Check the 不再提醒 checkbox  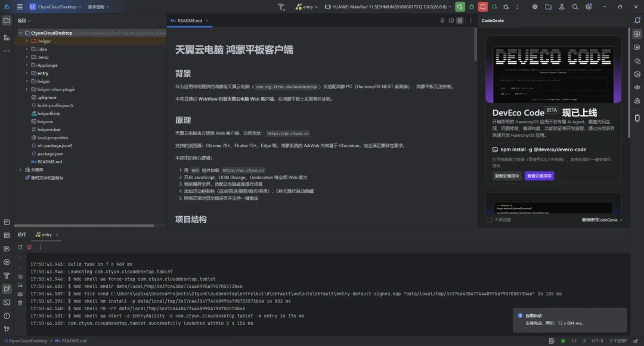click(489, 220)
